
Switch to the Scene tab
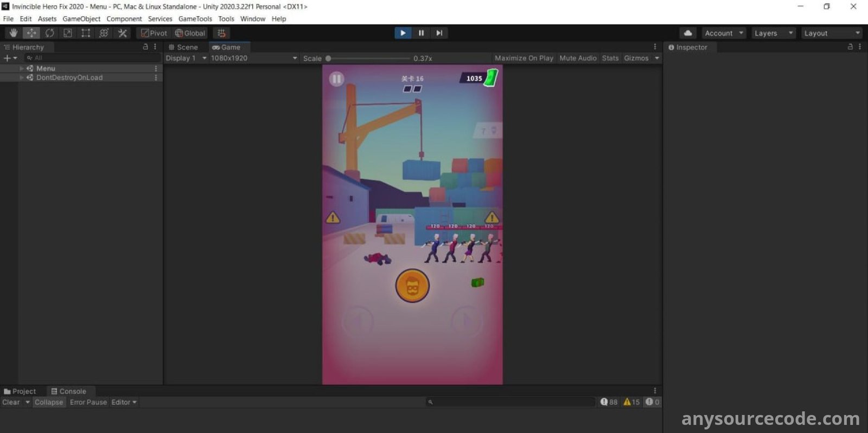pyautogui.click(x=183, y=47)
